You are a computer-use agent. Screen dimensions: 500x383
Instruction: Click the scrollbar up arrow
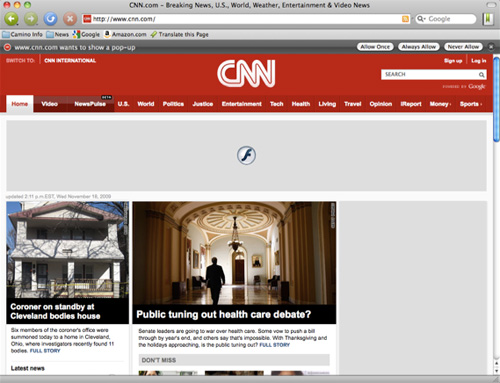(x=496, y=363)
